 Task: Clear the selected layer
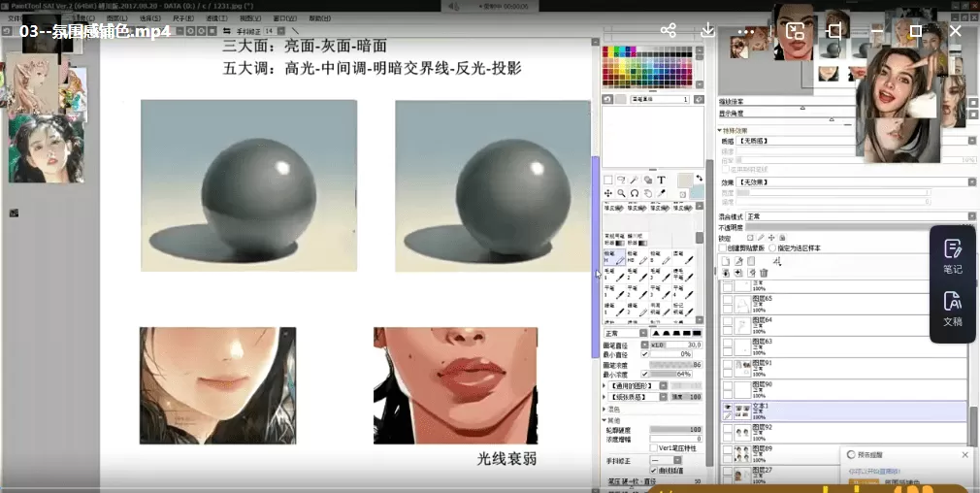[x=751, y=273]
